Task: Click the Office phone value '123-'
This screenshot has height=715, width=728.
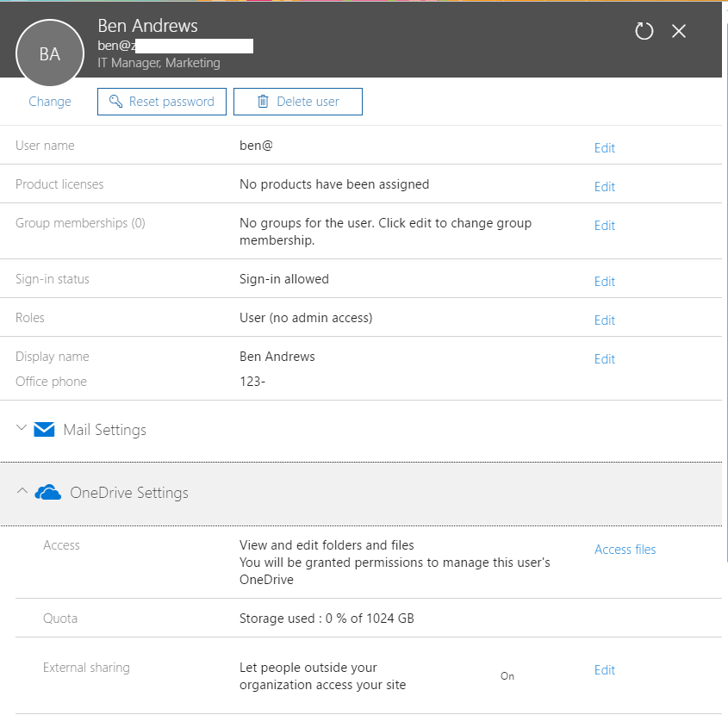Action: click(252, 382)
